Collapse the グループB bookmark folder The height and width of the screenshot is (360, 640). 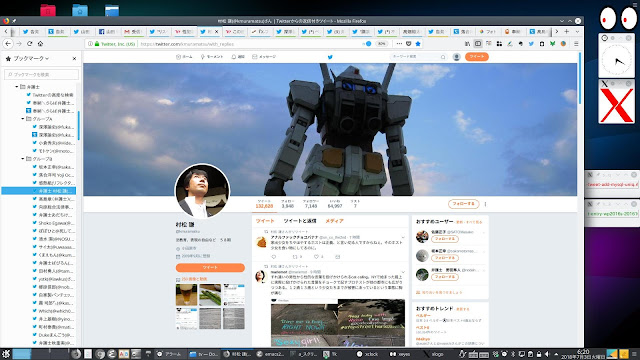[22, 159]
